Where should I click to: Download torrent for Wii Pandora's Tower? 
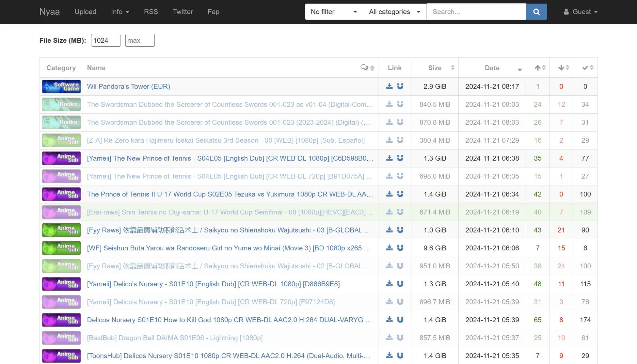(389, 86)
